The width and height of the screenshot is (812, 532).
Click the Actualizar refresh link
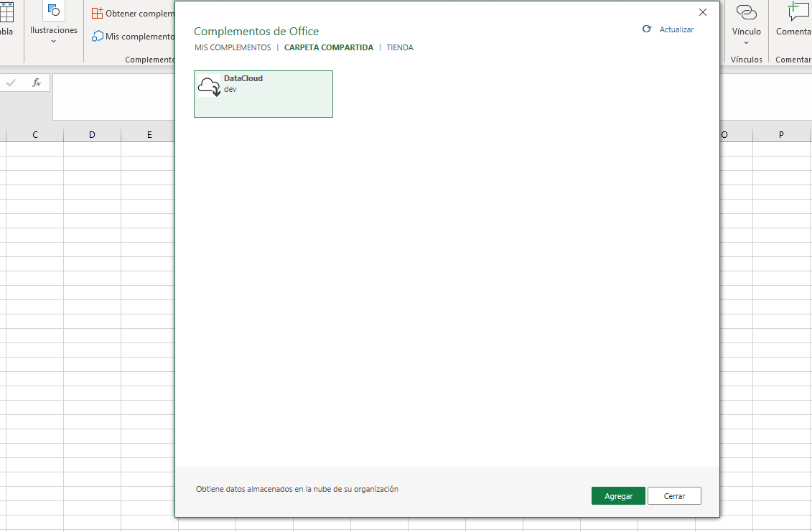pyautogui.click(x=676, y=29)
